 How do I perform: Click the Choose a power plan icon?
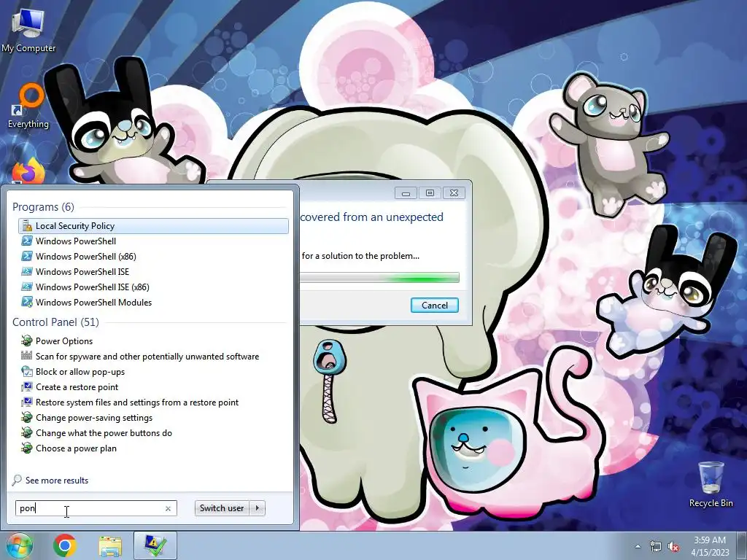click(x=27, y=448)
